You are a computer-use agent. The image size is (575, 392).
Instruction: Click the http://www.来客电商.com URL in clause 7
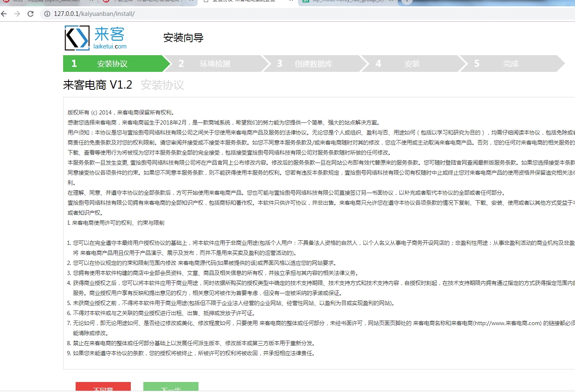507,323
